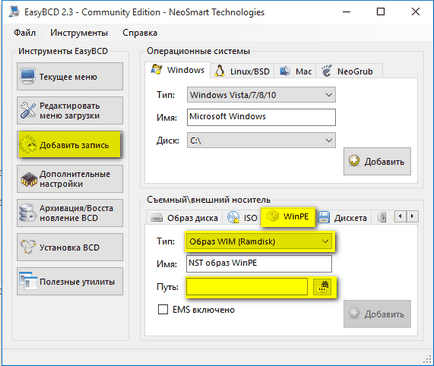Click the window resize grip corner
The image size is (434, 366).
coord(427,359)
